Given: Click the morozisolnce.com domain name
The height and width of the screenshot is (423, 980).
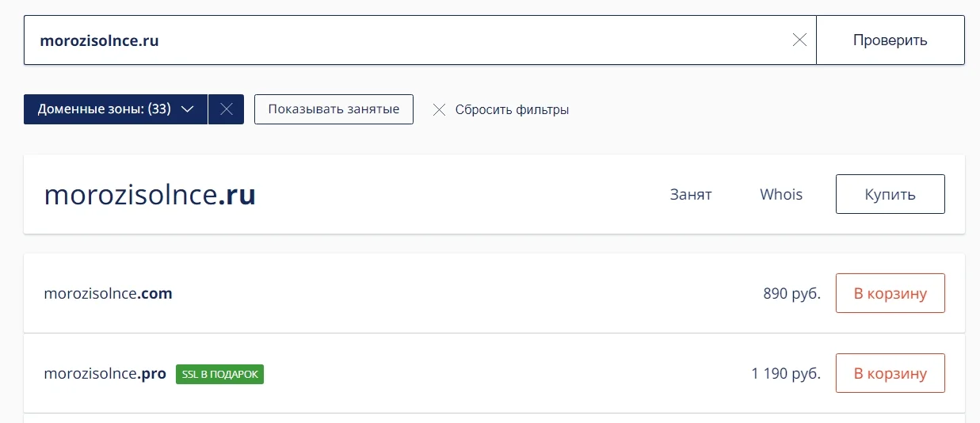Looking at the screenshot, I should click(108, 294).
